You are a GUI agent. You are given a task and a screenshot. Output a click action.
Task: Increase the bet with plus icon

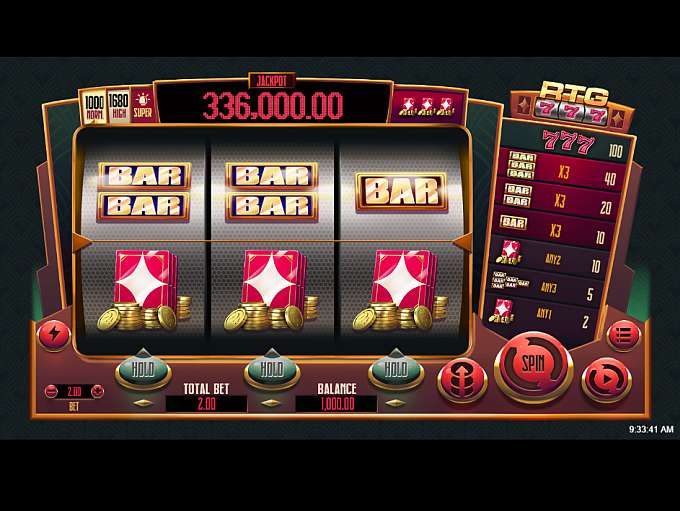(98, 391)
